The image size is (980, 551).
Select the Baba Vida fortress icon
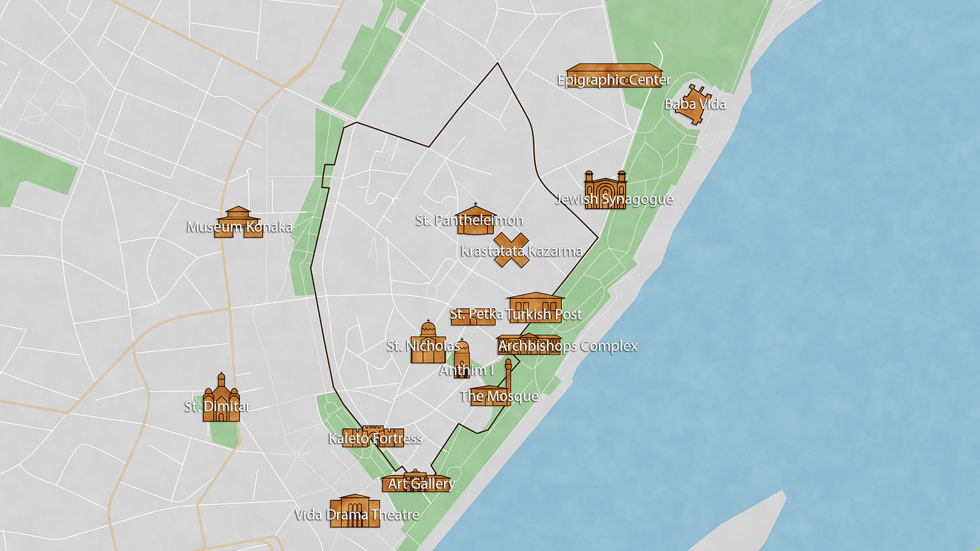click(694, 105)
